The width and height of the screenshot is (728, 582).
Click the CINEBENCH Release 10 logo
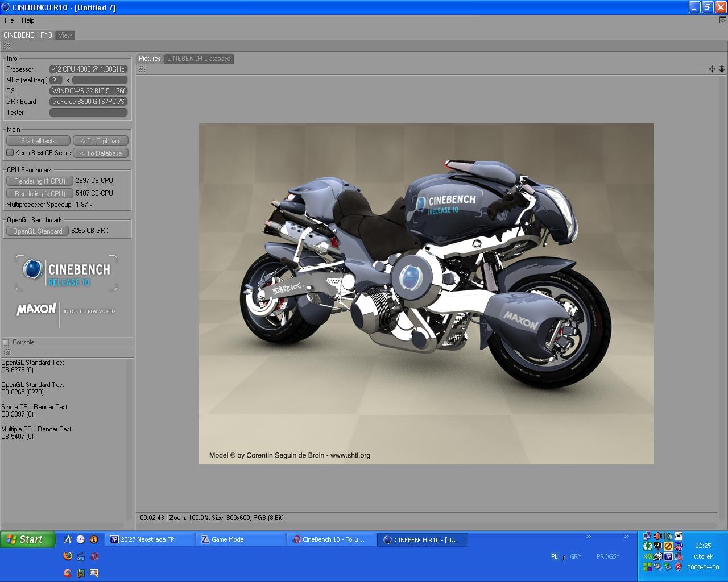point(67,273)
